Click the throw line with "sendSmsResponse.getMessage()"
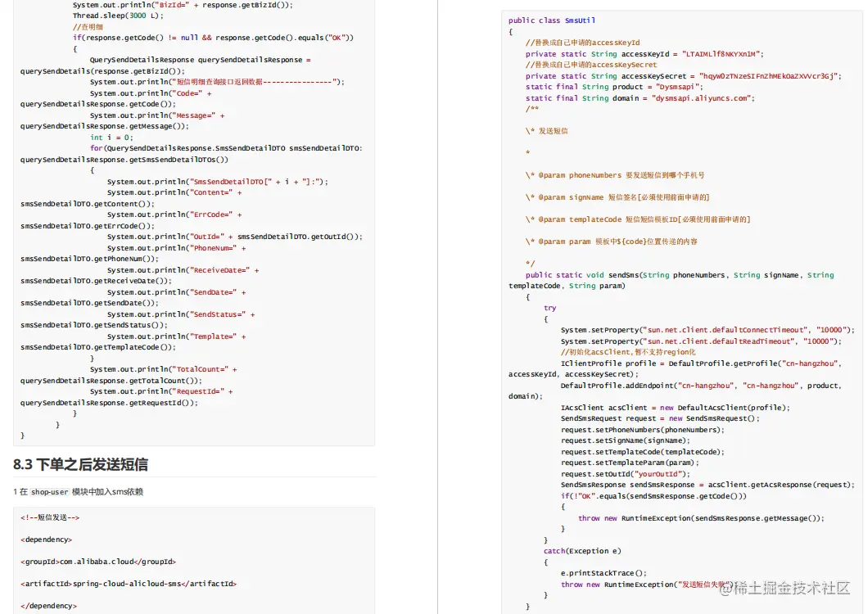868x614 pixels. pos(701,519)
